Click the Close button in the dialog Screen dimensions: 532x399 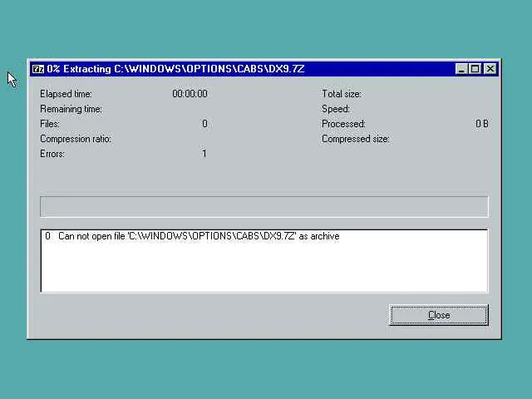pyautogui.click(x=439, y=315)
